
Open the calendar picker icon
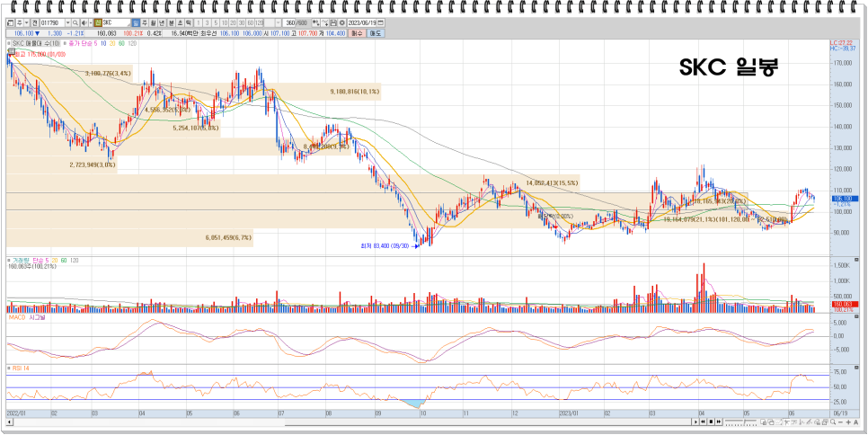click(x=381, y=22)
